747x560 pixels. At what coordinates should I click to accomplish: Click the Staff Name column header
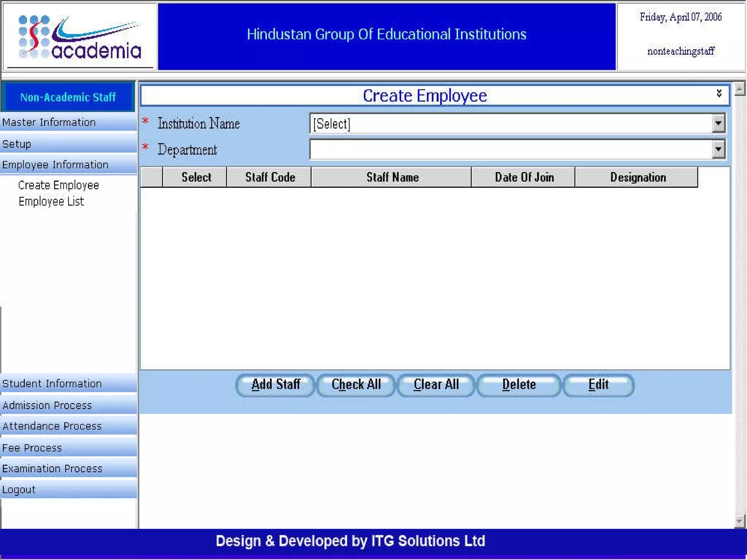[392, 177]
